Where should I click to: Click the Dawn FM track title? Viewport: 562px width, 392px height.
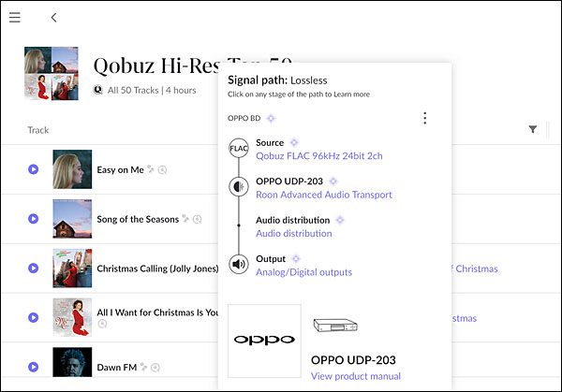click(x=117, y=368)
